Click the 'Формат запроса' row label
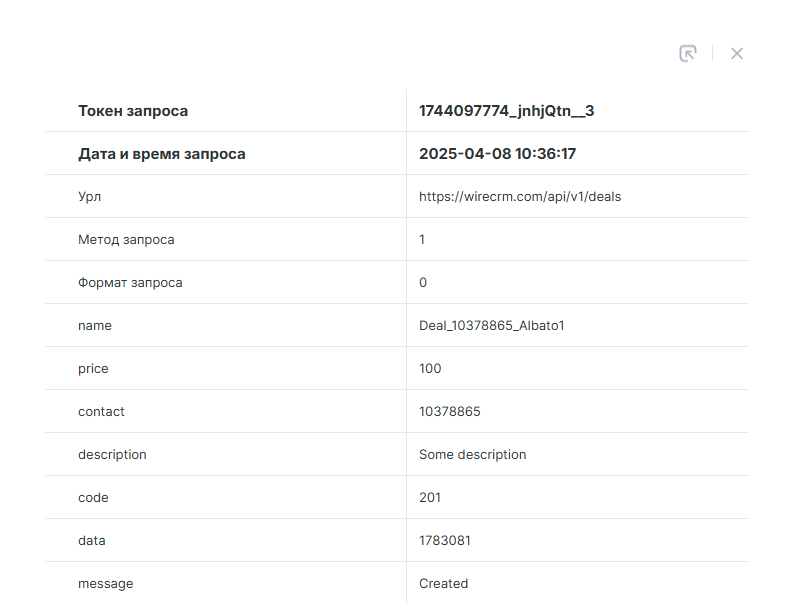Viewport: 788px width, 613px height. click(x=130, y=283)
